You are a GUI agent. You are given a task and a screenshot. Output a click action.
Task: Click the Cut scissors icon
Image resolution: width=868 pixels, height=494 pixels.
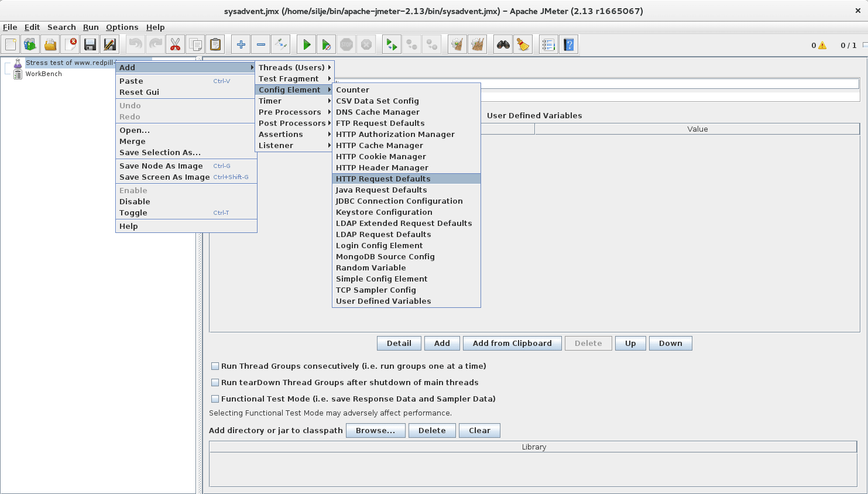point(176,44)
